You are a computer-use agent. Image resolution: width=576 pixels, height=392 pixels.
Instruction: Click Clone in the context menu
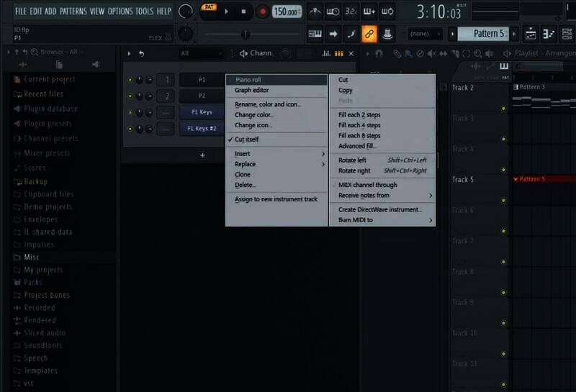click(x=276, y=174)
